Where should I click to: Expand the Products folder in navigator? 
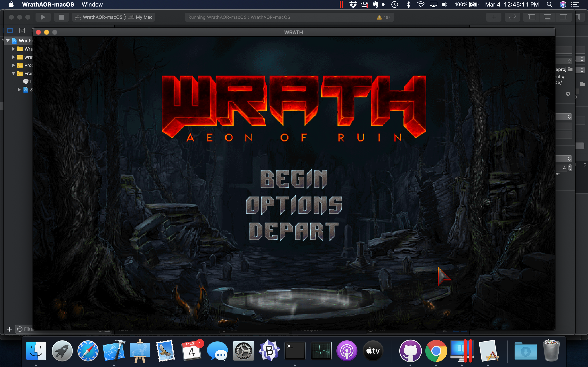tap(13, 65)
